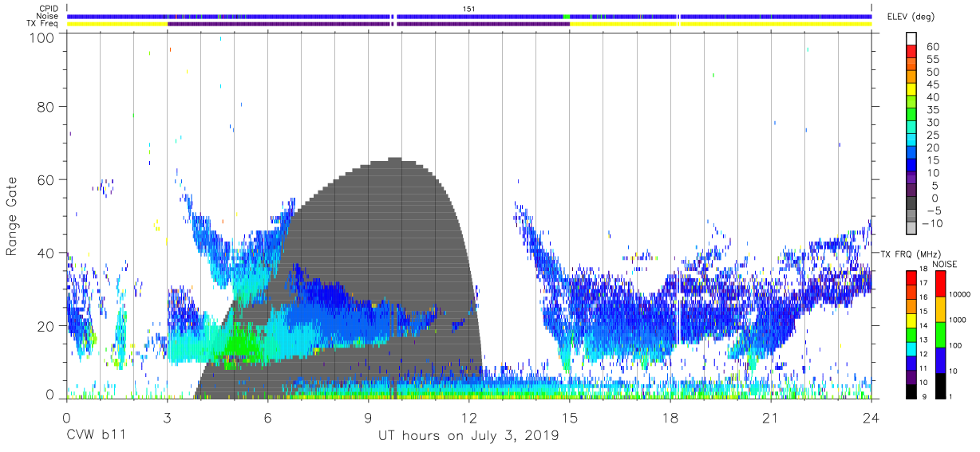
Task: Click TX frequency legend label '18'
Action: [x=923, y=269]
